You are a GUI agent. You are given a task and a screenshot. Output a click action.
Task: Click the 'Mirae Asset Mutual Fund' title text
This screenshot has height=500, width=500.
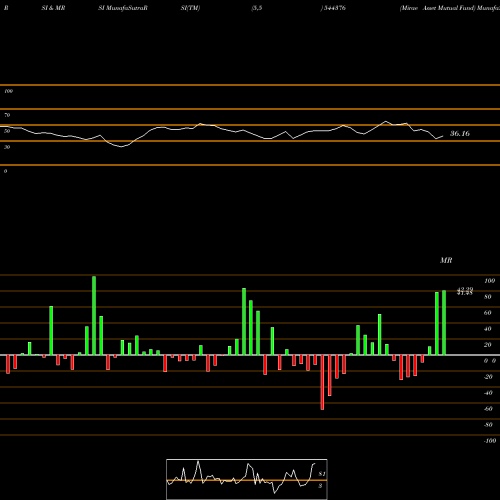point(437,8)
